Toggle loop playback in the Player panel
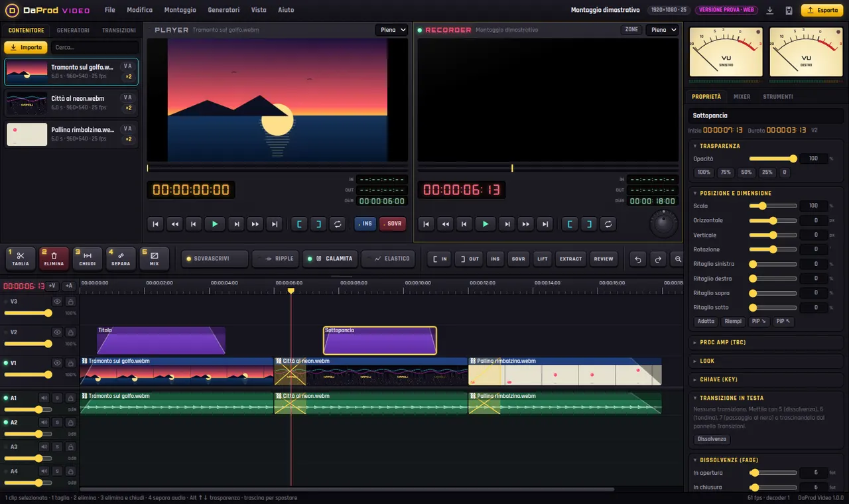Viewport: 849px width, 504px height. click(338, 224)
